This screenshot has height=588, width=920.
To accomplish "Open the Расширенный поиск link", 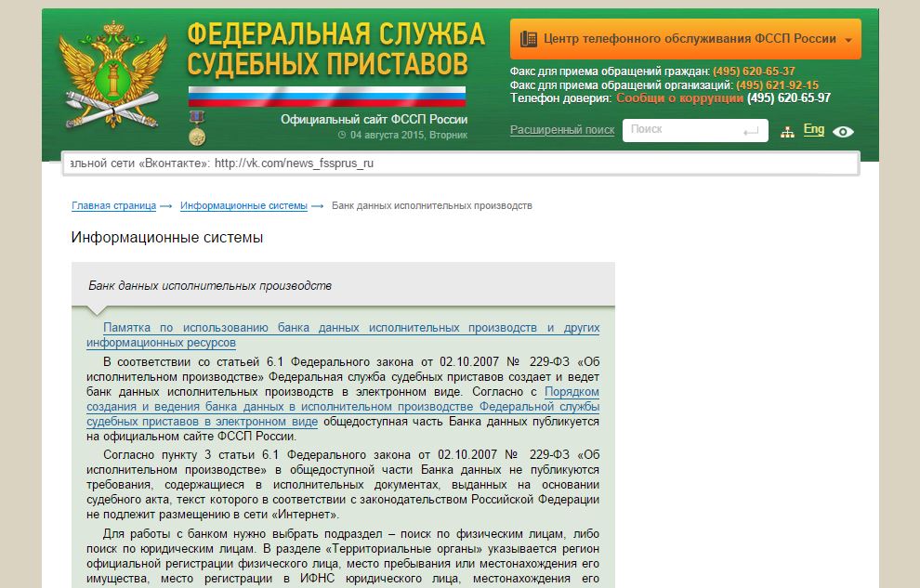I will coord(562,130).
